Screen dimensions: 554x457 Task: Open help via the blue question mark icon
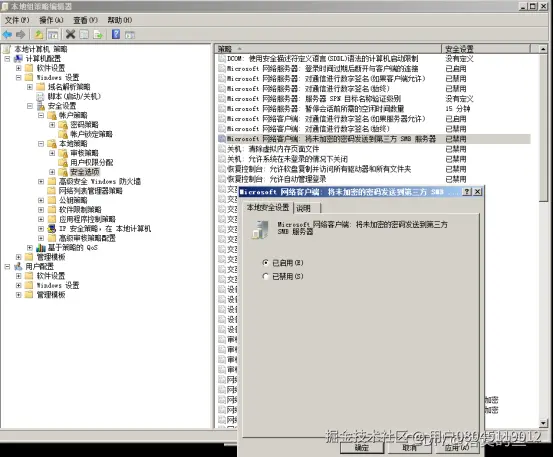[116, 34]
